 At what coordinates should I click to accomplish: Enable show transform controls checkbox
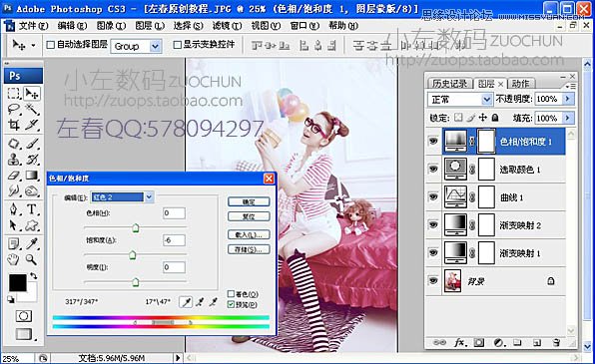[x=177, y=45]
